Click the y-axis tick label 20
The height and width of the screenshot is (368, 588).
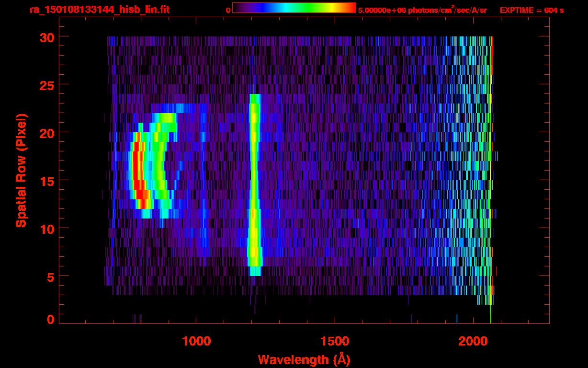tap(46, 133)
